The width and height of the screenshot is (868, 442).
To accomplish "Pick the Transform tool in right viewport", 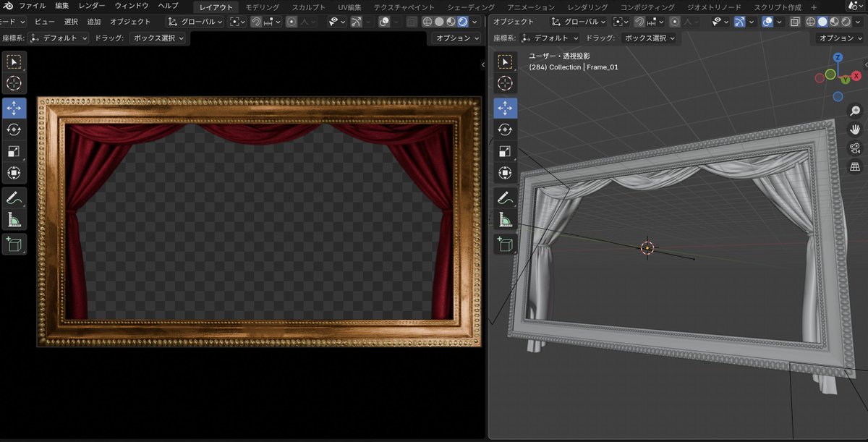I will (505, 172).
